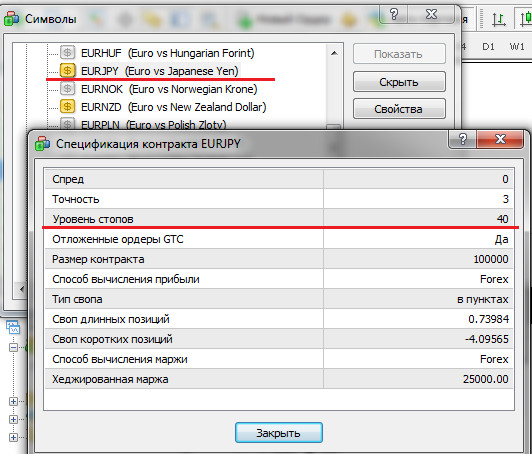Click Способ вычисления прибыли row

click(x=279, y=279)
